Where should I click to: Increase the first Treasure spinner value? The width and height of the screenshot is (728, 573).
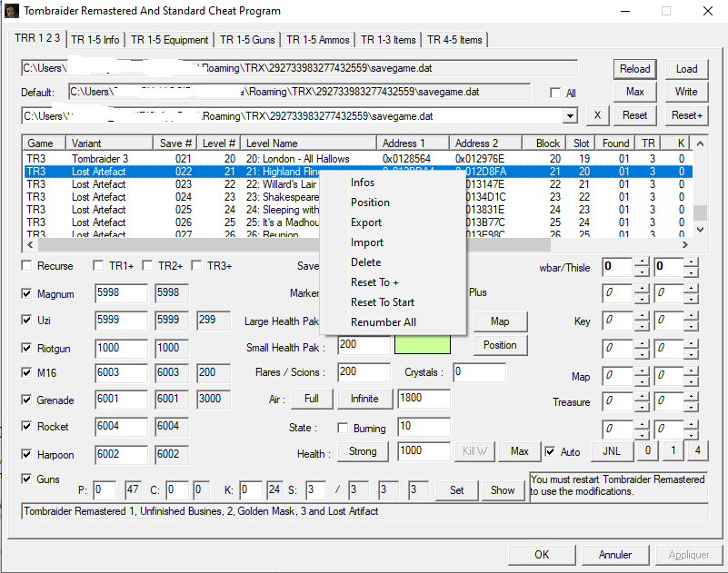pos(642,397)
